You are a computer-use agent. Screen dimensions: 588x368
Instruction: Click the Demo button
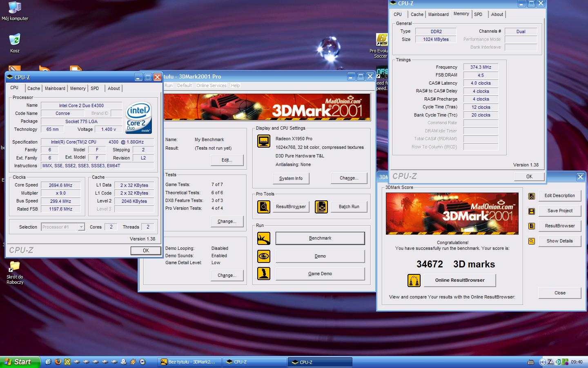[320, 256]
